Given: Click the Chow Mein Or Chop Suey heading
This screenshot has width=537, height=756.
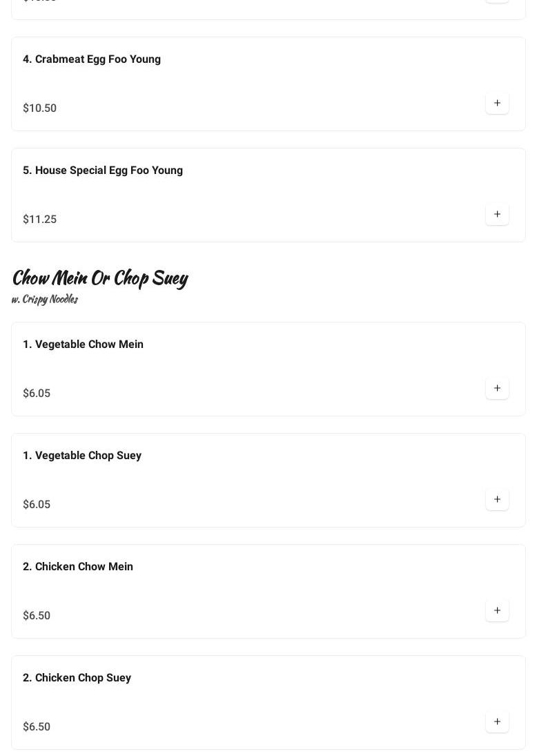Looking at the screenshot, I should point(100,278).
